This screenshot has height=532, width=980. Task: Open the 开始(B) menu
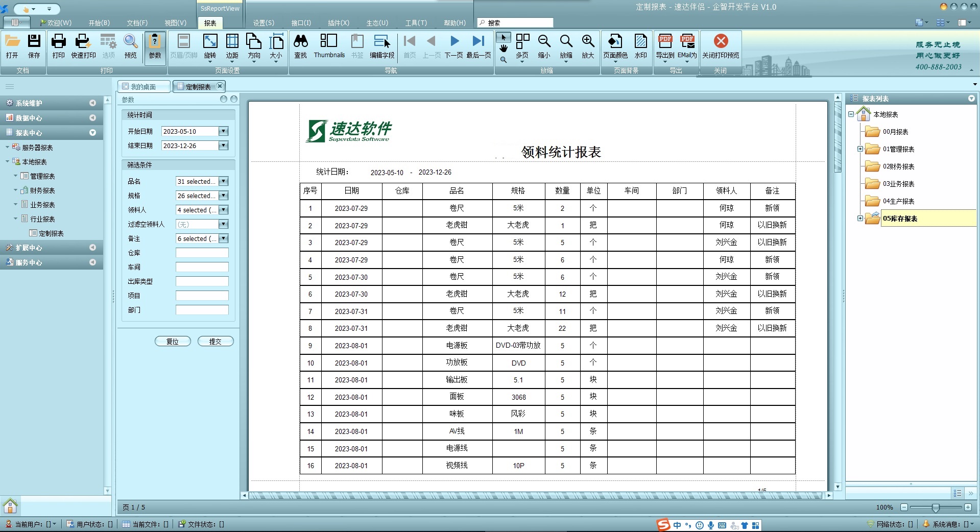(x=99, y=23)
